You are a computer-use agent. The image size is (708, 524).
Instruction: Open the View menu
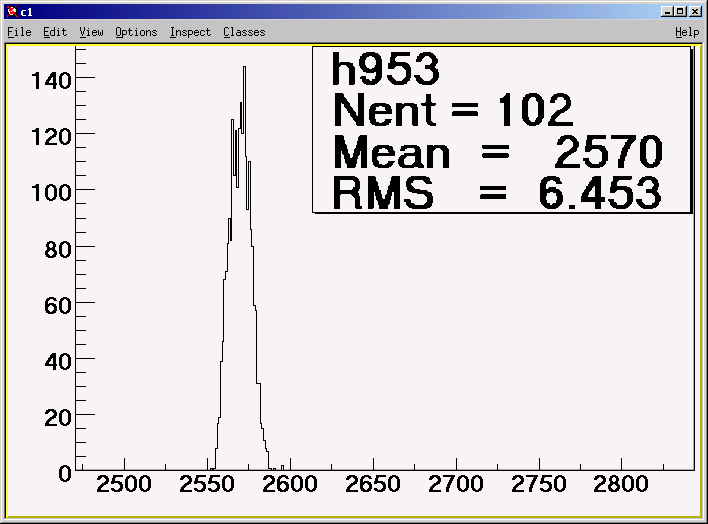[x=91, y=32]
